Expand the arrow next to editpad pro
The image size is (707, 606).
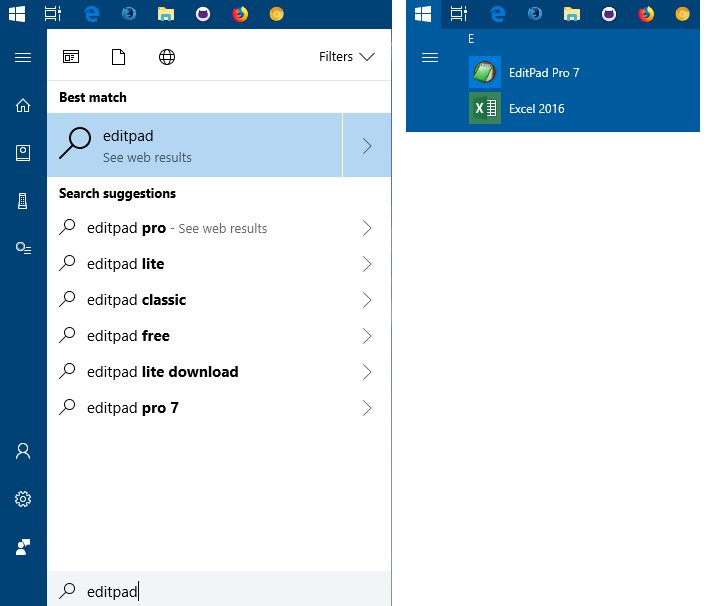367,228
